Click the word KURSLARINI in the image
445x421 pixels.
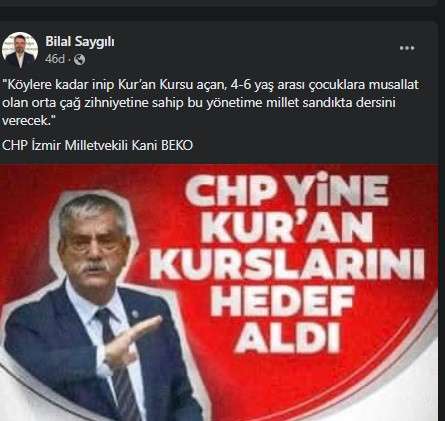click(287, 264)
